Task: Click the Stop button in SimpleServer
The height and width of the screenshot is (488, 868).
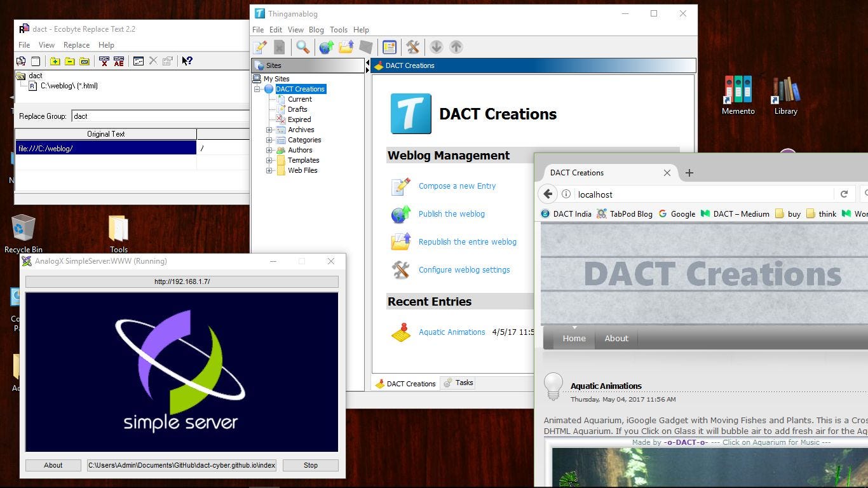Action: click(310, 465)
